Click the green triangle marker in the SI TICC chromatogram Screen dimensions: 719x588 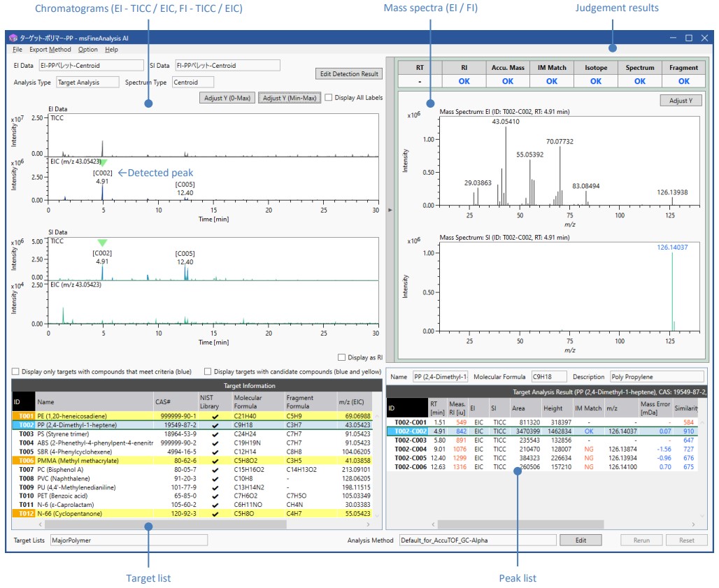click(103, 242)
